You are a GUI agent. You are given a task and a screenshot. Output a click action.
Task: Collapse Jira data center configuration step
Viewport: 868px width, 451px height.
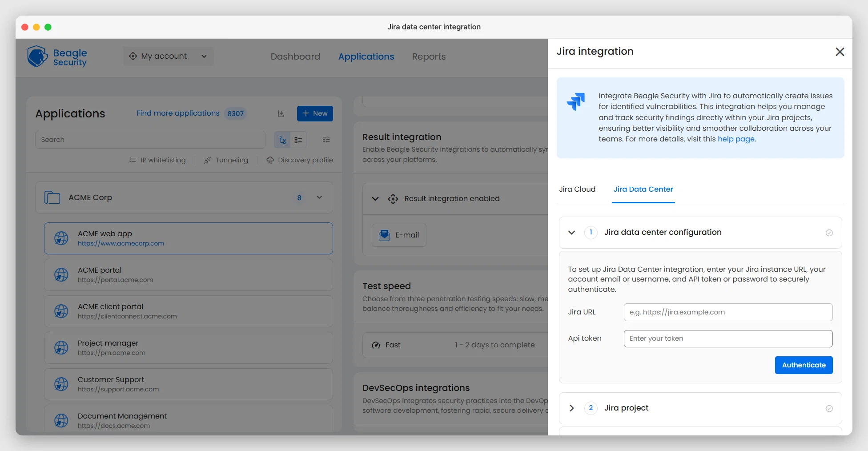pyautogui.click(x=572, y=233)
